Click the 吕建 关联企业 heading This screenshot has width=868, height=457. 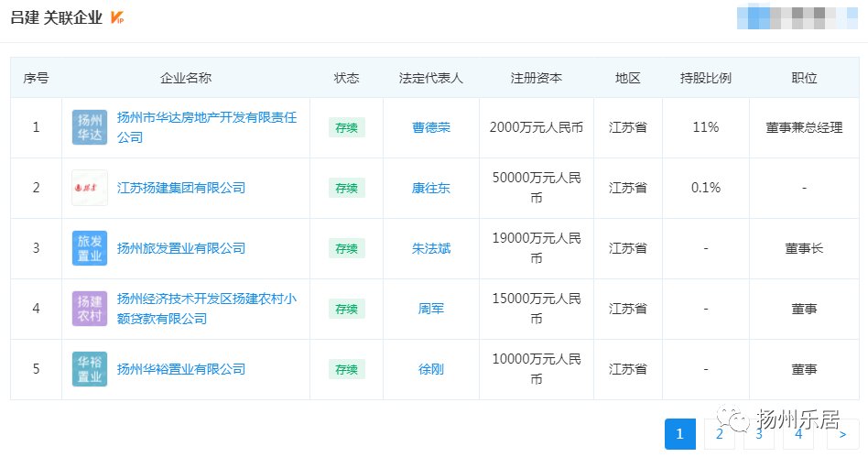(x=57, y=17)
